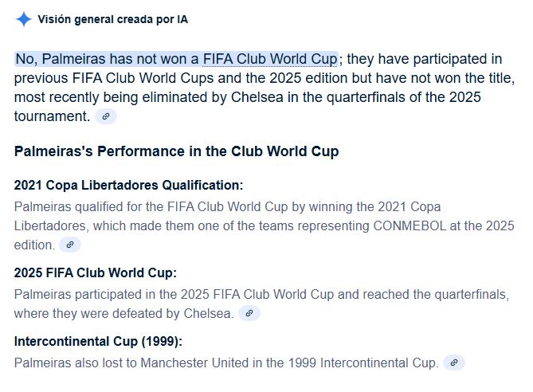533x392 pixels.
Task: Click the word 'Libertadores,' starting the second paragraph line
Action: 51,225
